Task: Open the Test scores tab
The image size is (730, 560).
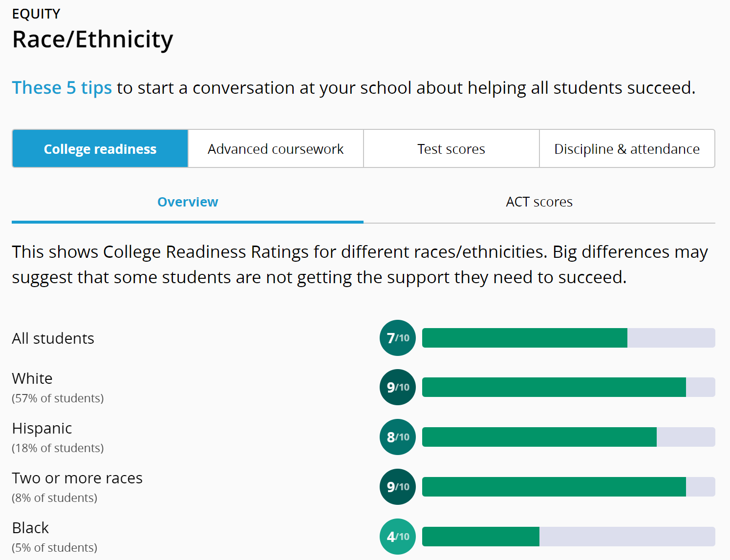Action: [451, 149]
